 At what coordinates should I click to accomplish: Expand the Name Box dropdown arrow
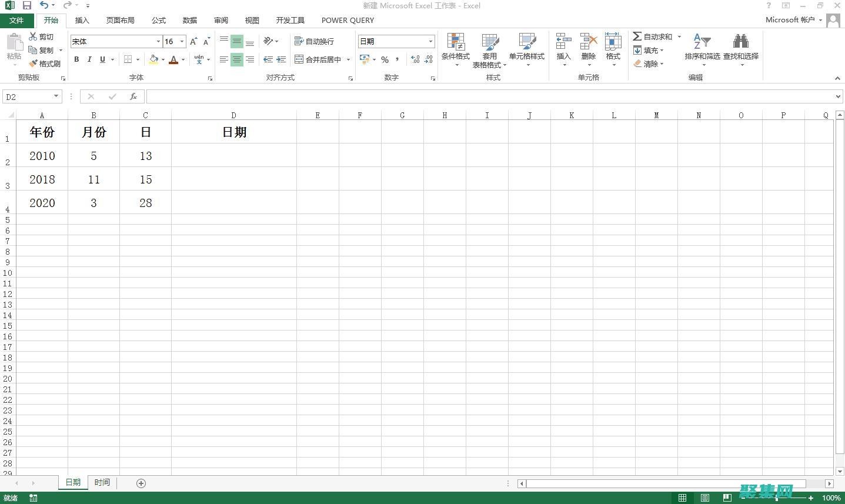56,96
